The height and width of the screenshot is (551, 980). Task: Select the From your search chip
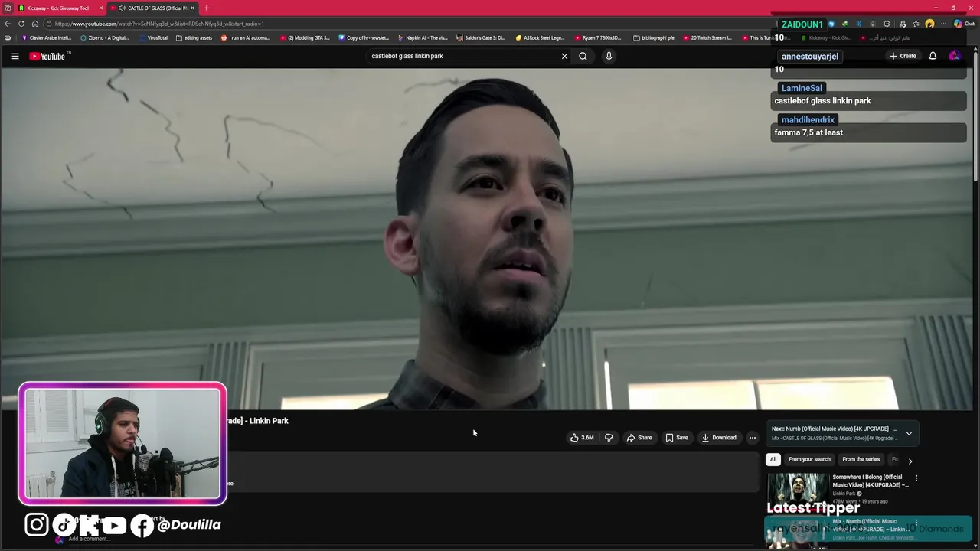pos(809,459)
